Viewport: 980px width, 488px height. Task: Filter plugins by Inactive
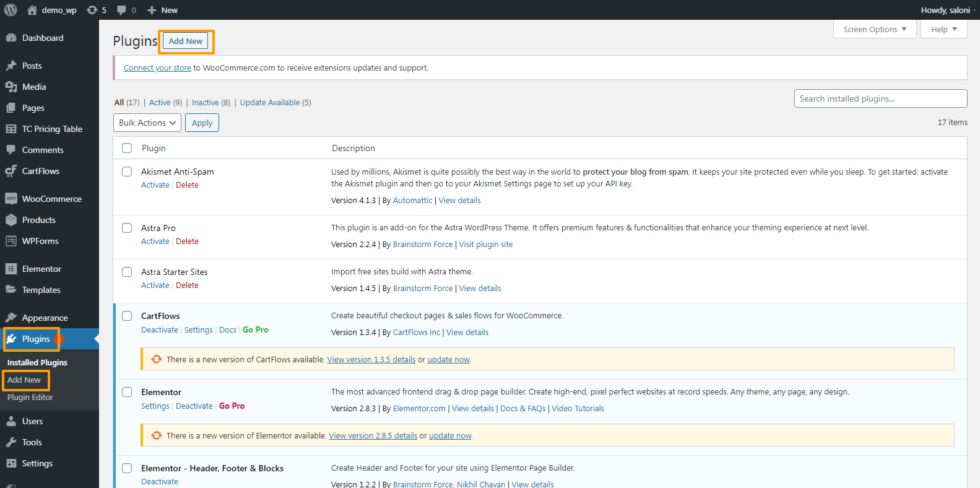coord(211,103)
